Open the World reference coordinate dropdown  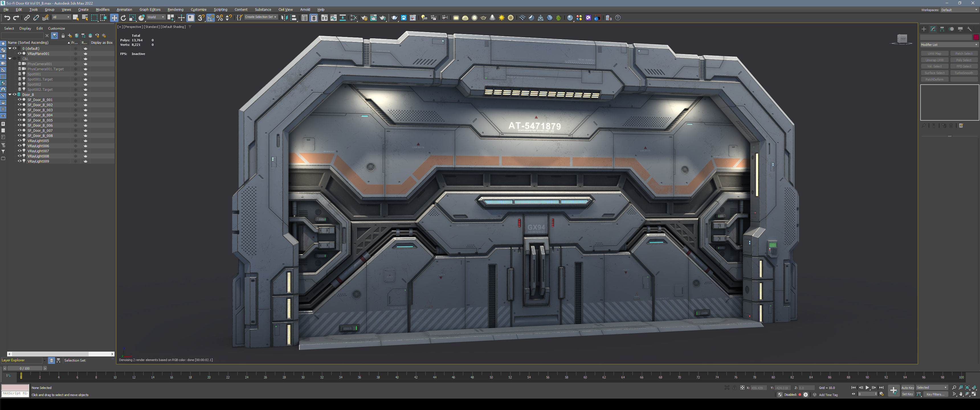pyautogui.click(x=156, y=17)
